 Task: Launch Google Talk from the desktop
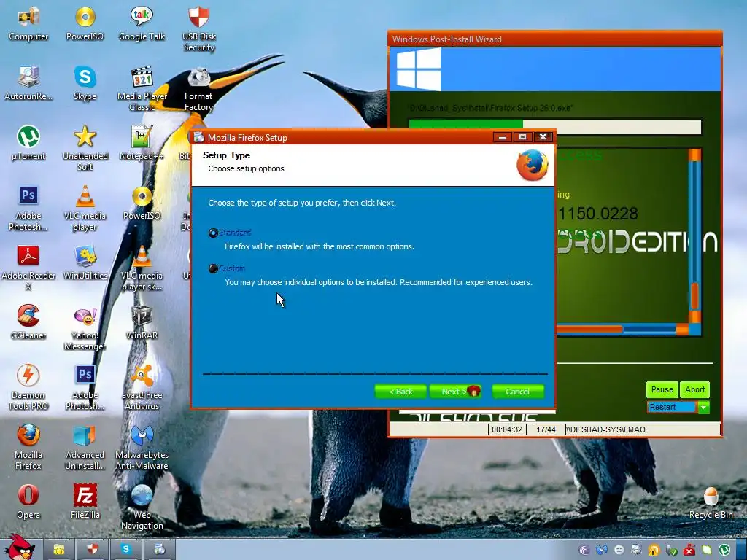(142, 24)
